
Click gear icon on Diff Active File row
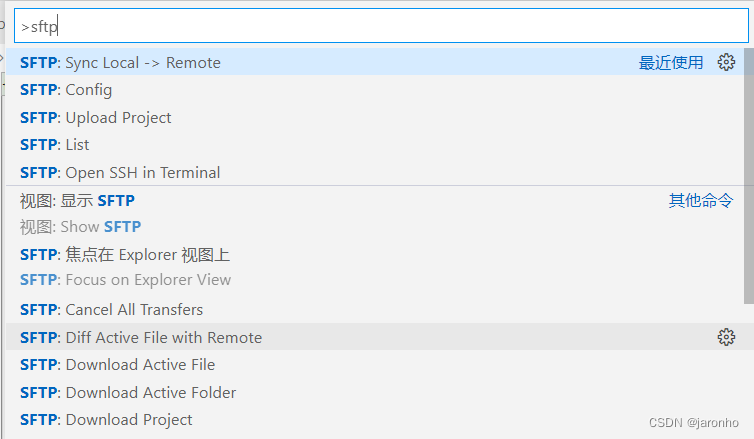coord(726,337)
